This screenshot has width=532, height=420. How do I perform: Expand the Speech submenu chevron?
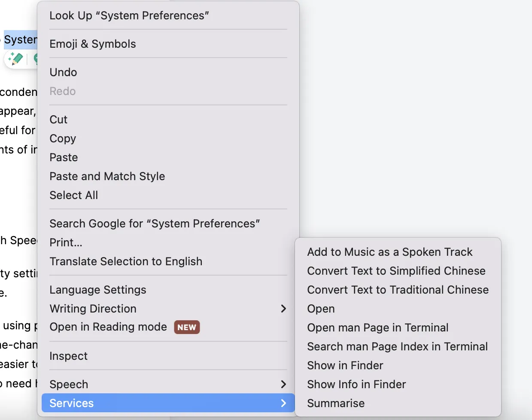283,384
